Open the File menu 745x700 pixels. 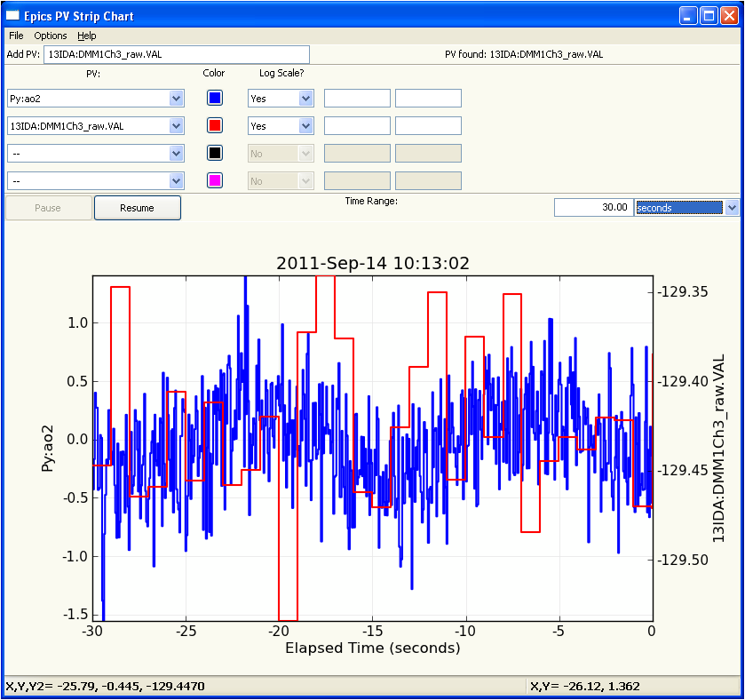(15, 36)
